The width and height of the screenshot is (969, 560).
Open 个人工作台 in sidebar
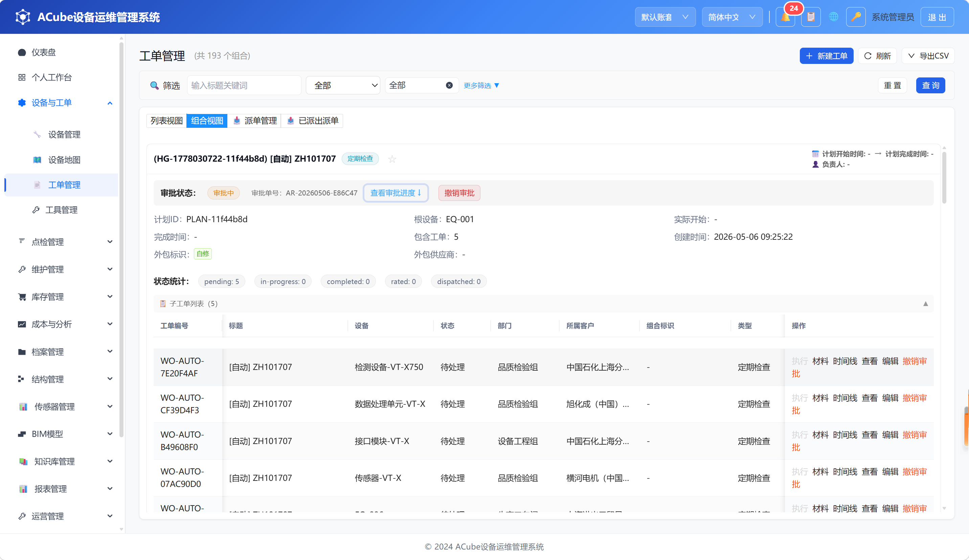pos(62,77)
